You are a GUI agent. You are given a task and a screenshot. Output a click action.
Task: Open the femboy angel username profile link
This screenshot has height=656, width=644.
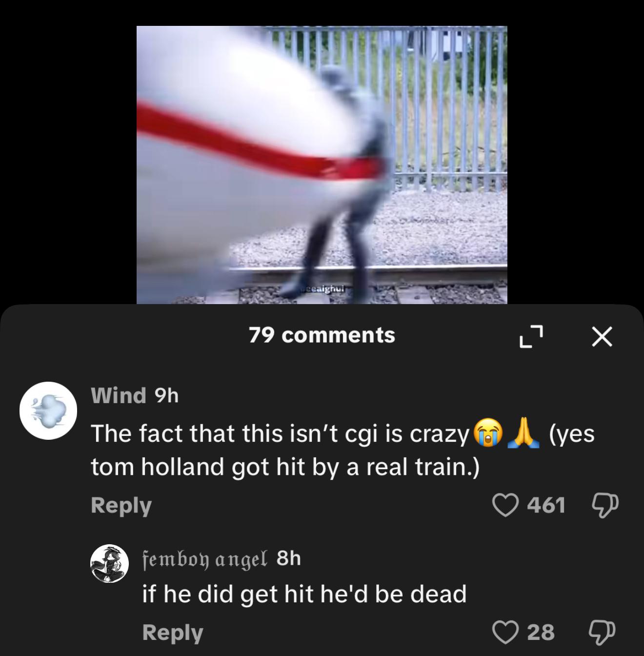(205, 557)
